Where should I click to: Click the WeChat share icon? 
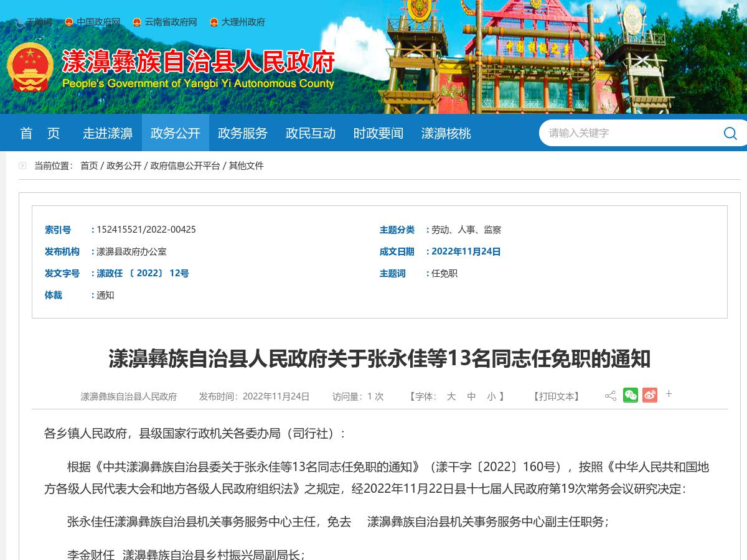coord(631,394)
